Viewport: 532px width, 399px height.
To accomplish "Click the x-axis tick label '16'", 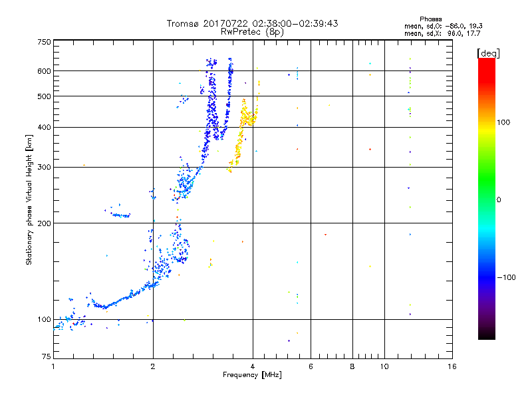I will (x=452, y=366).
